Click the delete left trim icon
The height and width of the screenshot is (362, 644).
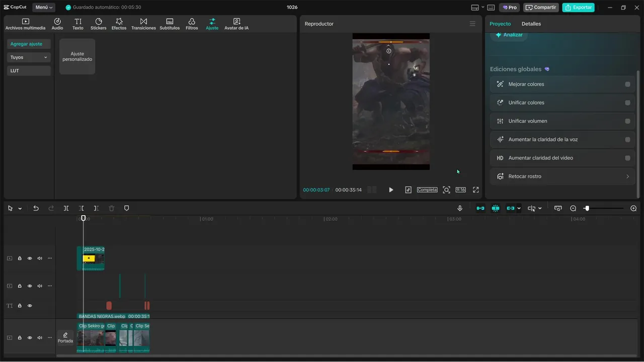pos(81,208)
